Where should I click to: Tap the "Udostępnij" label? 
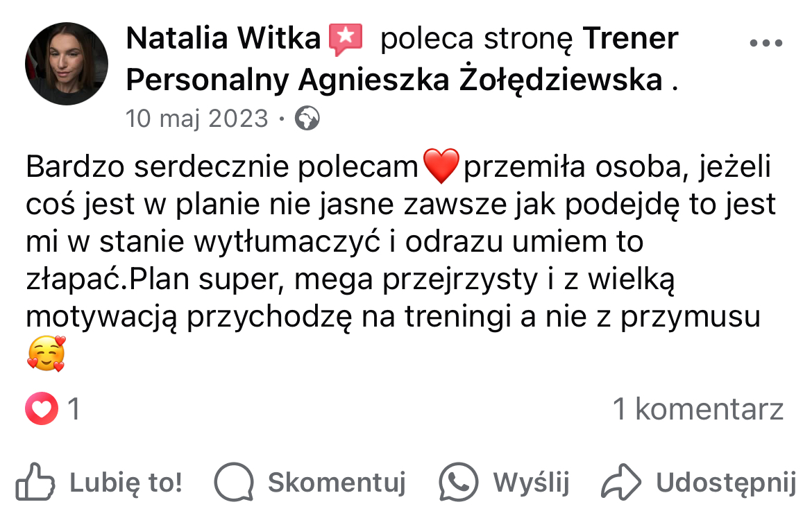coord(726,481)
